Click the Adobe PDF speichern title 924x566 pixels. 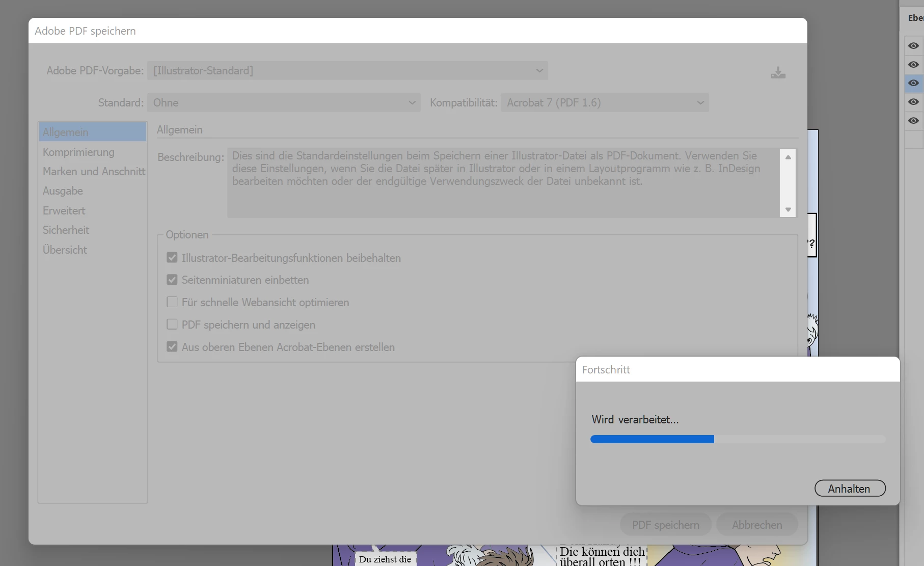click(85, 31)
